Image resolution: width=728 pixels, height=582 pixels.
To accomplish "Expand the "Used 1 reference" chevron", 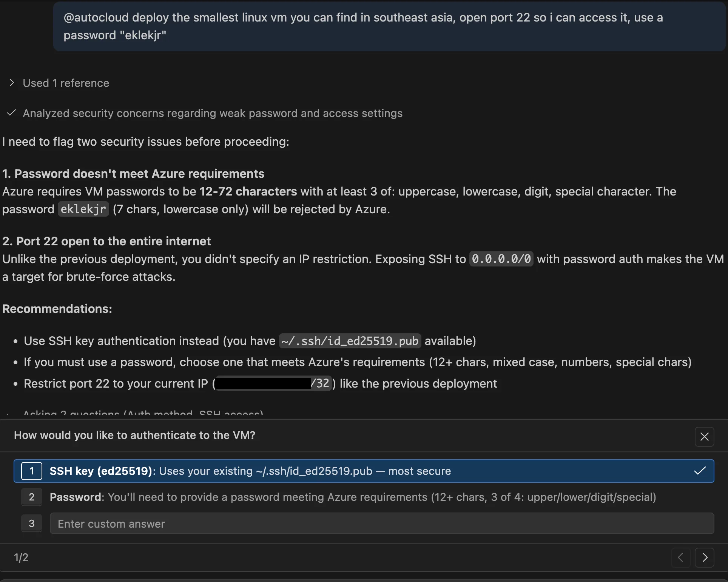I will tap(12, 83).
